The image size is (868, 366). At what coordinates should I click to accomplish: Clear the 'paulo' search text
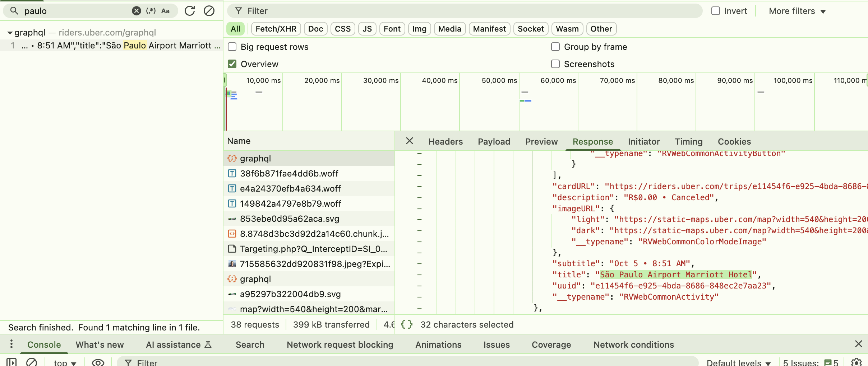coord(136,11)
